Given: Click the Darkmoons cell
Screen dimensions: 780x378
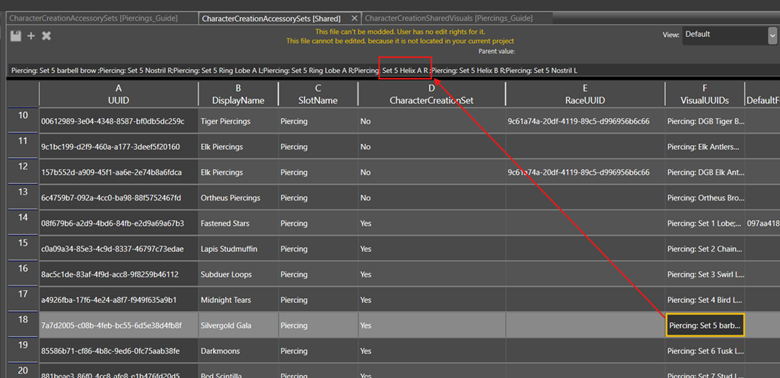Looking at the screenshot, I should tap(238, 351).
